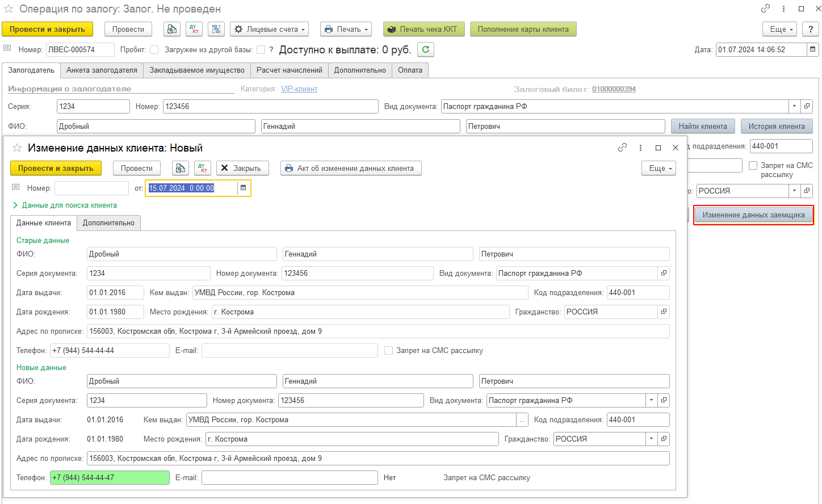The image size is (822, 504).
Task: Click structure icon in main toolbar
Action: (x=216, y=29)
